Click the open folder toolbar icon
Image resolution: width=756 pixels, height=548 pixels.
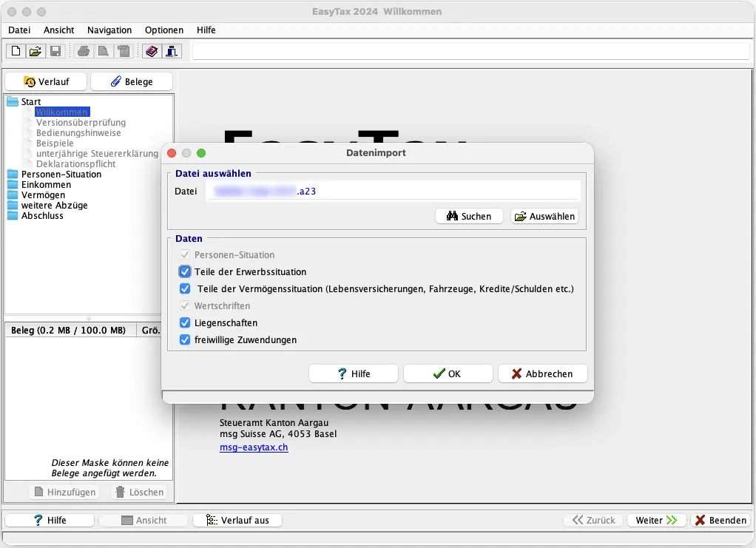tap(35, 51)
